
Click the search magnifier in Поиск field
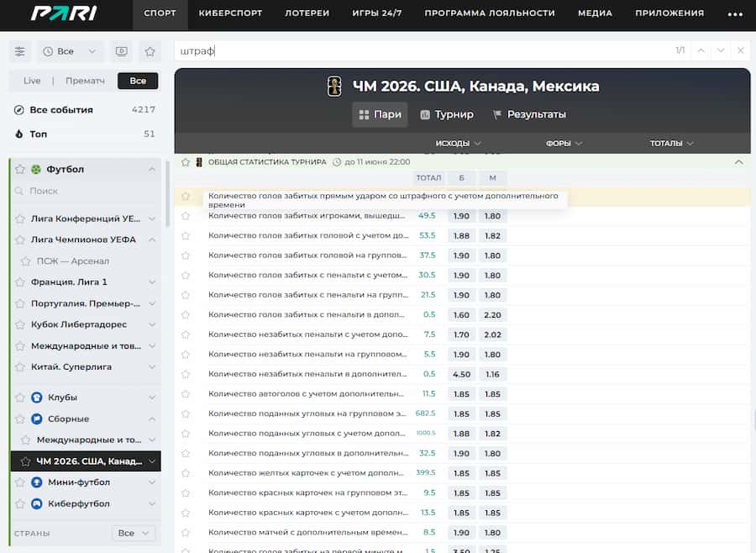[18, 191]
